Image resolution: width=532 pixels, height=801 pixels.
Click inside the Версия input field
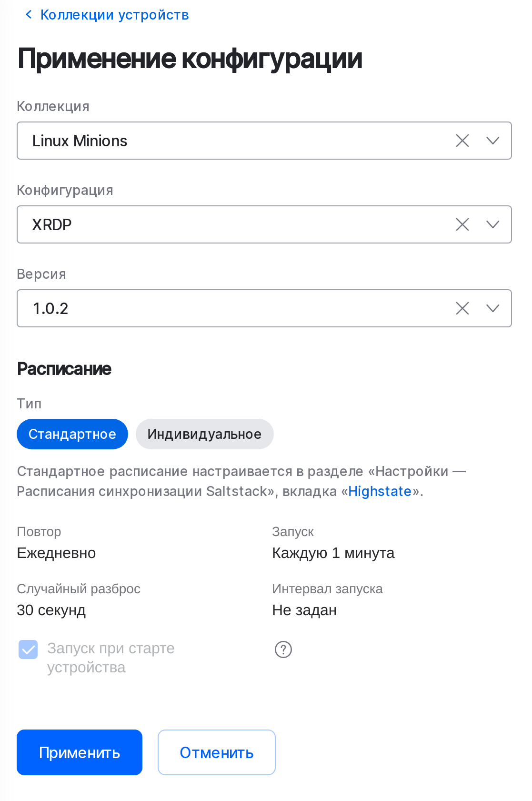[x=191, y=308]
